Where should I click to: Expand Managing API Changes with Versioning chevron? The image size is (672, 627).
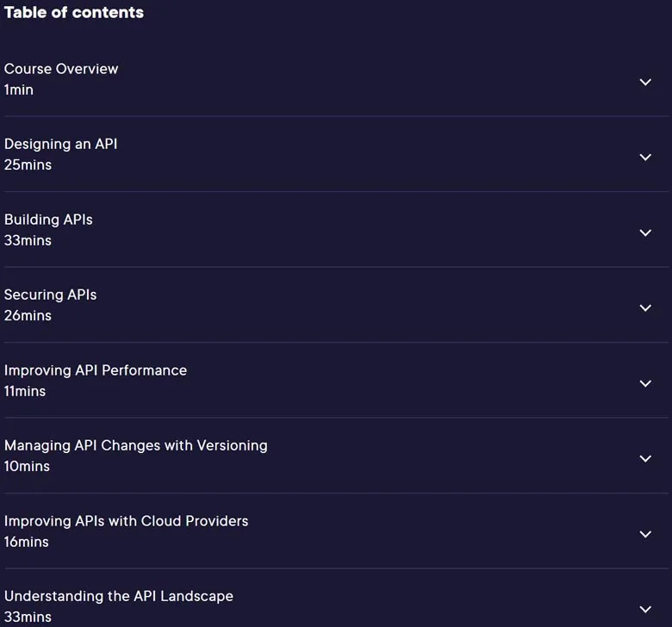(x=645, y=458)
